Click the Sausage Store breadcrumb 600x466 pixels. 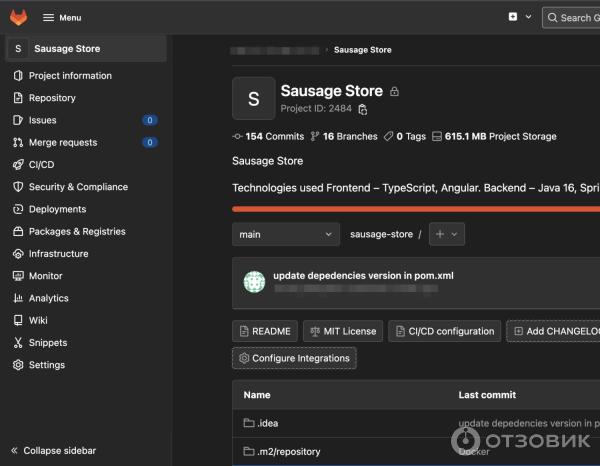coord(362,50)
